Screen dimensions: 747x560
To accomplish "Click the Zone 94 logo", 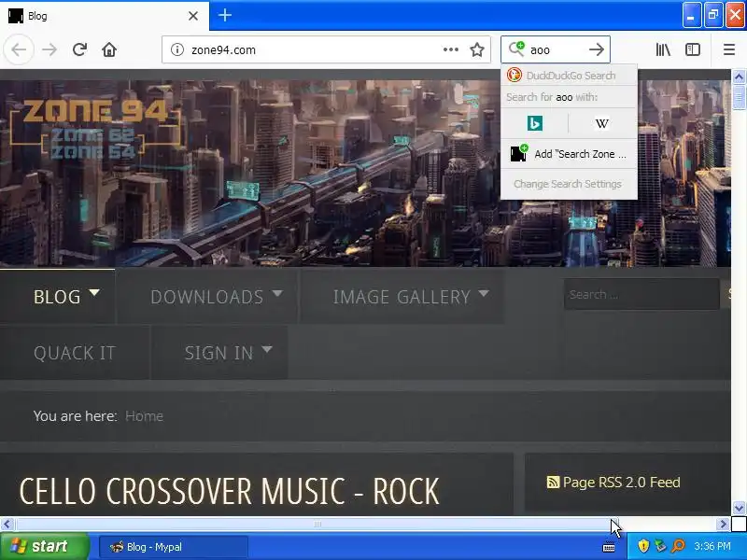I will (95, 129).
